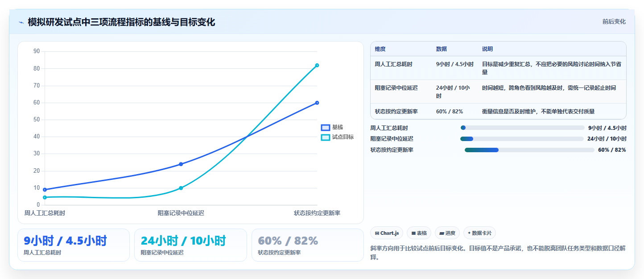Click the 数据 column header

[442, 49]
